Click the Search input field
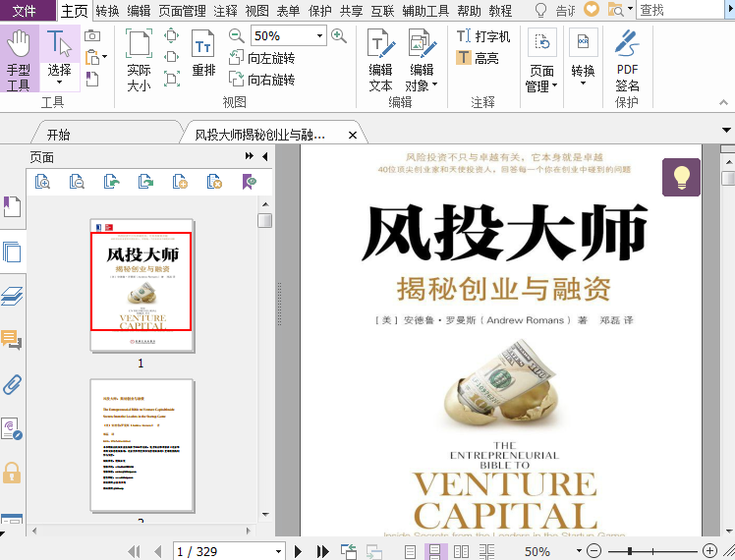This screenshot has height=560, width=735. pyautogui.click(x=680, y=10)
